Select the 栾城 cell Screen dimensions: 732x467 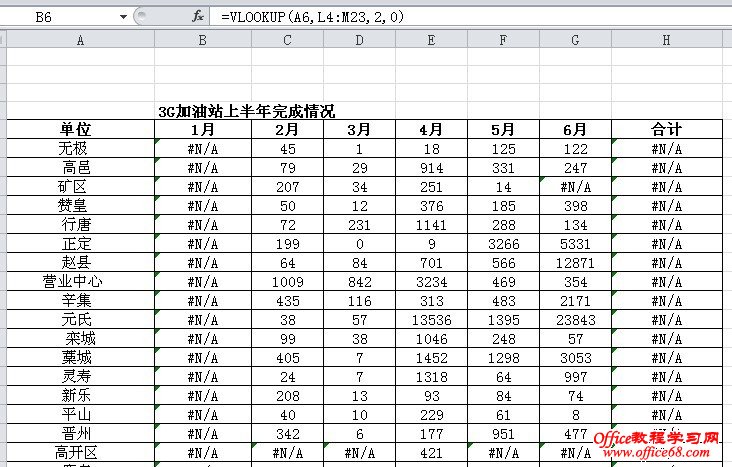point(80,339)
